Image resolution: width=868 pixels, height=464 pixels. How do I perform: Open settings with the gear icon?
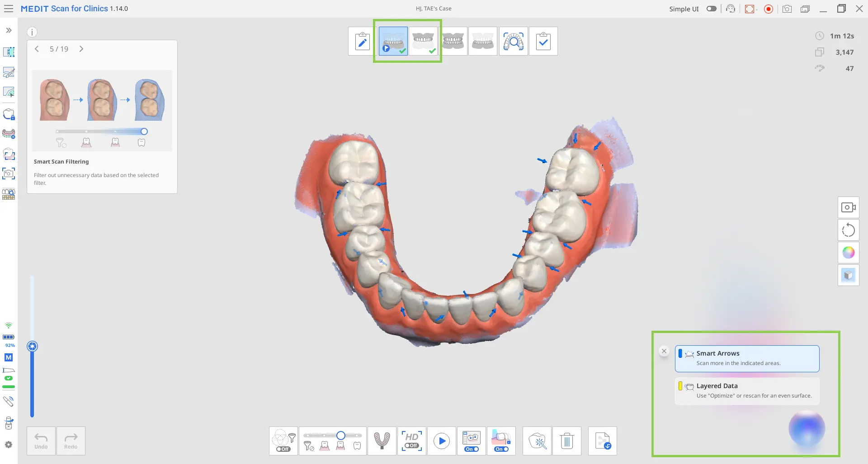tap(9, 445)
